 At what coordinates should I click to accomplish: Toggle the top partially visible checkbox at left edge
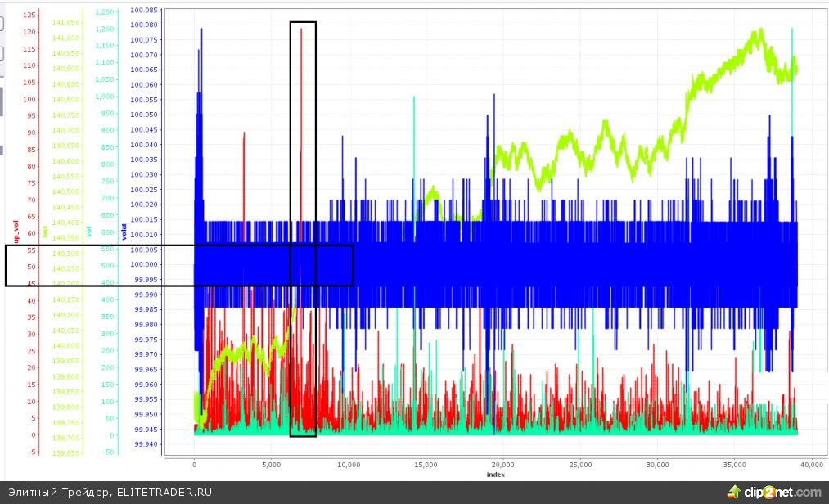[2, 24]
